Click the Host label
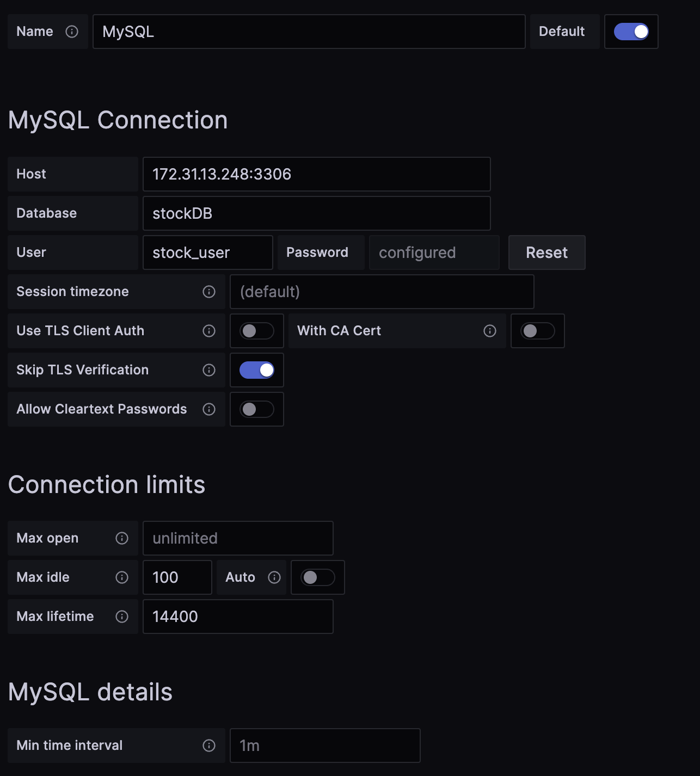700x776 pixels. [x=32, y=174]
